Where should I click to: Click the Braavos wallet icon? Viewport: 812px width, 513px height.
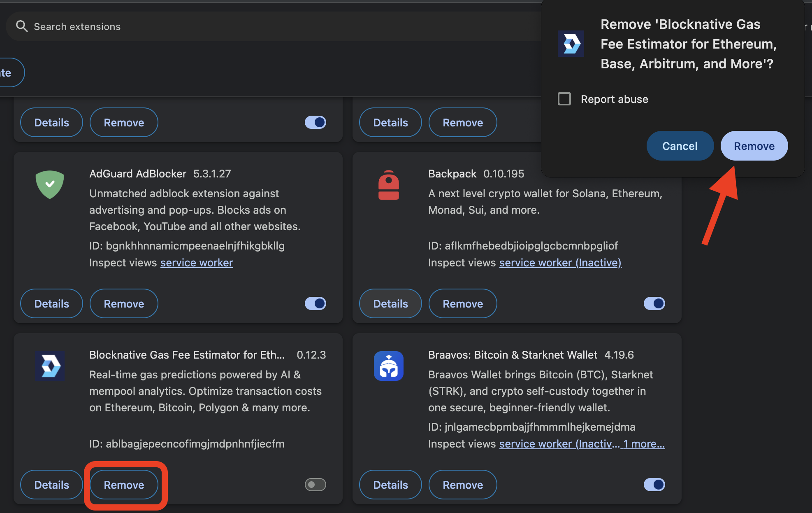[x=389, y=366]
